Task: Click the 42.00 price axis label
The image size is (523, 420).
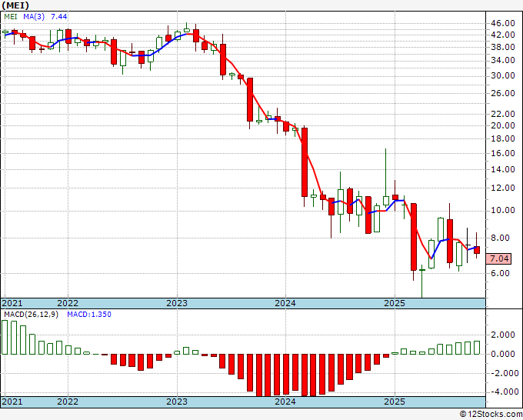Action: coord(503,35)
